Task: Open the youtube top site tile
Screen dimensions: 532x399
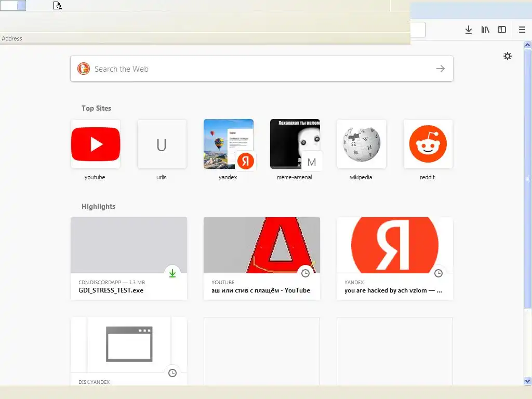Action: point(96,144)
